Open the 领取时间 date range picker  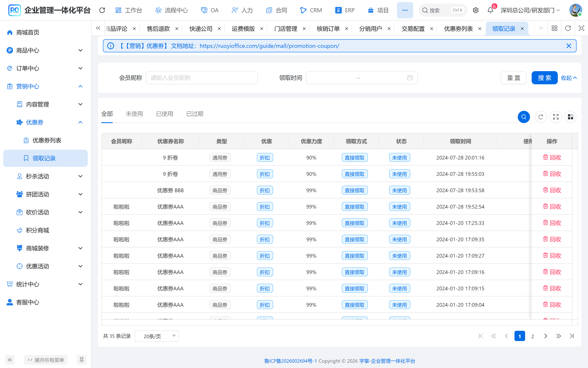pos(362,78)
